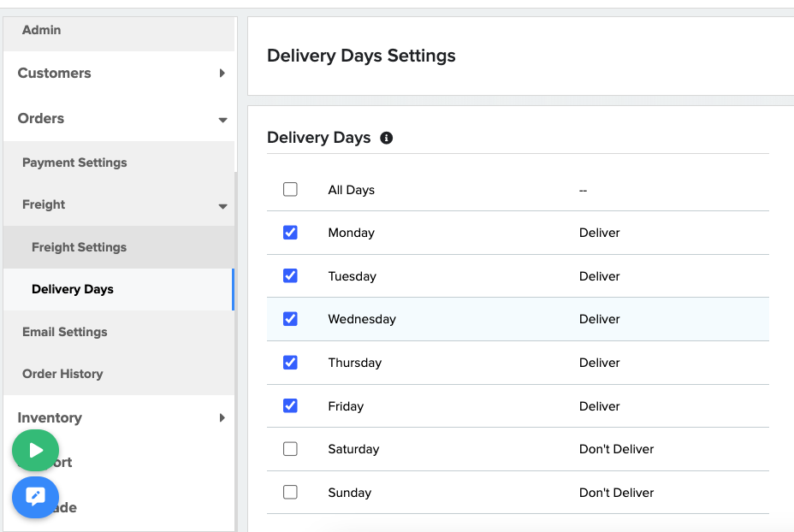Expand the Inventory menu arrow
This screenshot has height=532, width=794.
coord(222,417)
